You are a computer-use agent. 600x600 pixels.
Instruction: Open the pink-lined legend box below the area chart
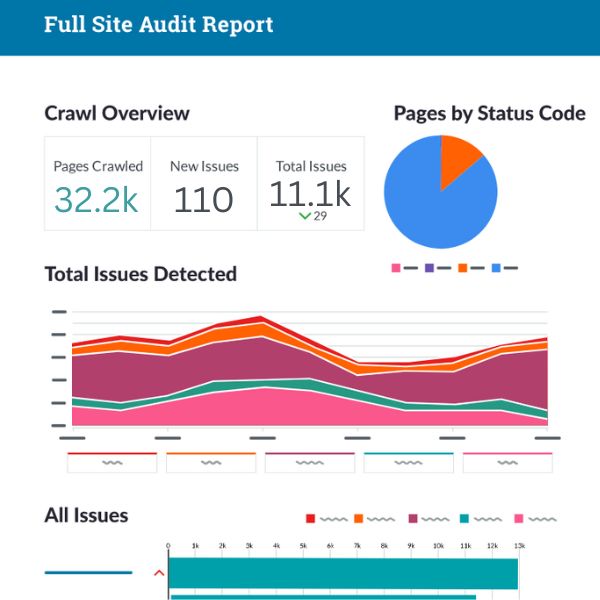pyautogui.click(x=508, y=462)
